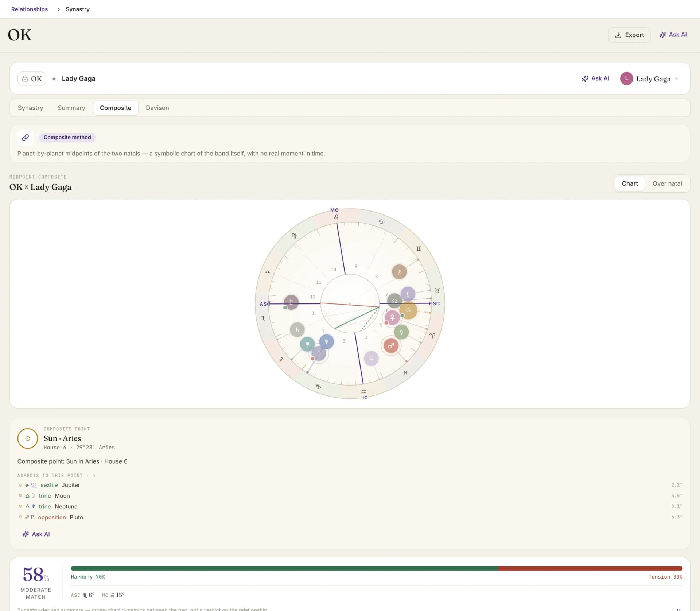Click the lock icon in the OK chip
Viewport: 700px width, 611px height.
coord(25,79)
